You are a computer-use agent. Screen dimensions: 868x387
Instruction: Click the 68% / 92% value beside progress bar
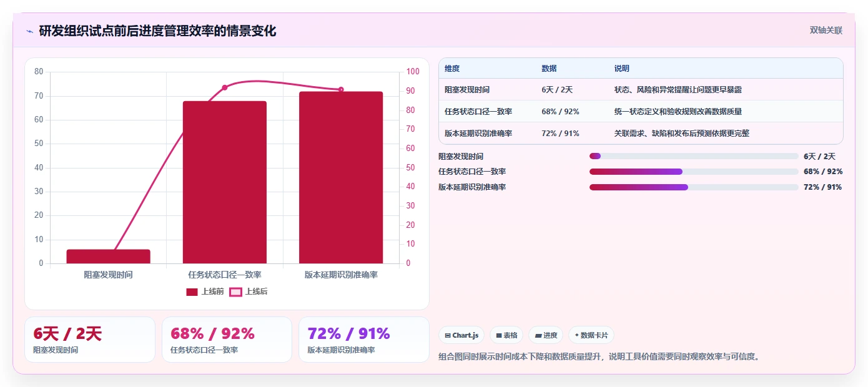(823, 172)
